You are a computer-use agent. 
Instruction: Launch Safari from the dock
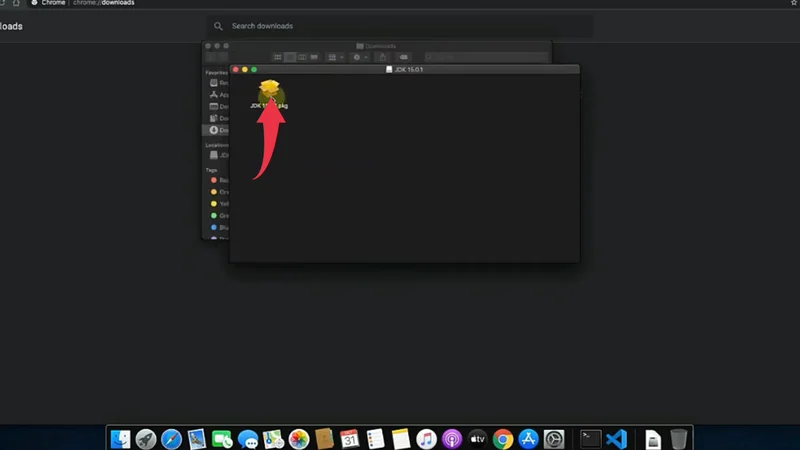point(171,439)
